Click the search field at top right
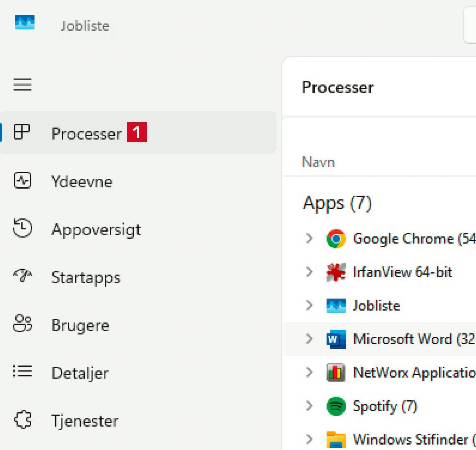 tap(470, 25)
